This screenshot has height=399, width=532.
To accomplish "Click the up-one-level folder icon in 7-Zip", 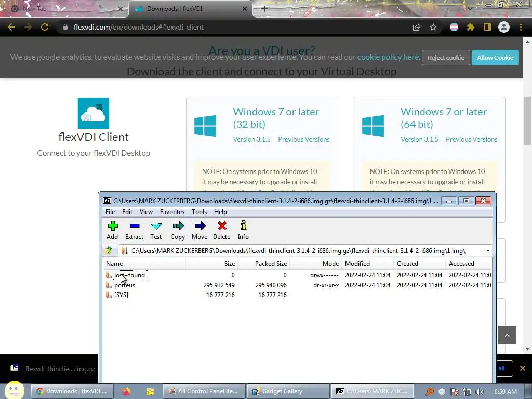I will (109, 251).
